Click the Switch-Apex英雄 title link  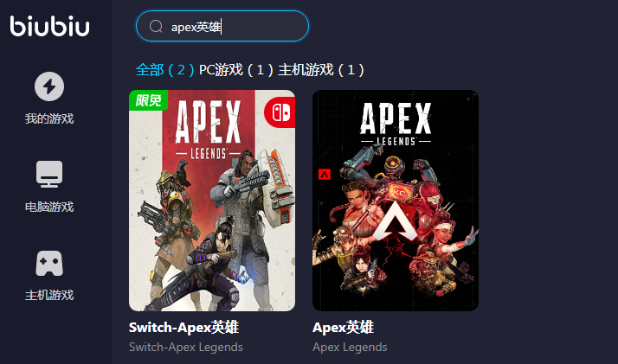183,328
